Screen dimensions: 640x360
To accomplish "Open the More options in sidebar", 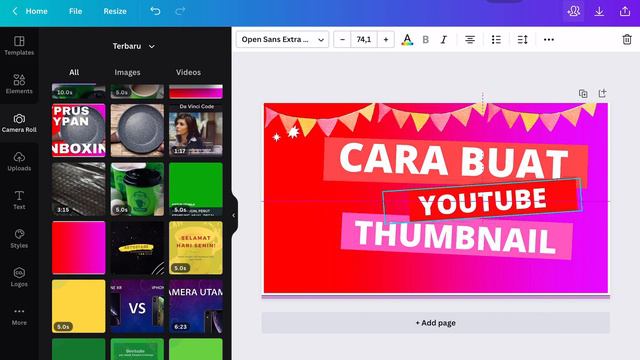I will point(19,316).
